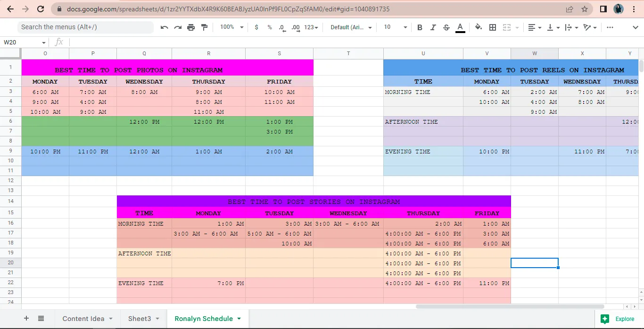Open the fill color bucket
The image size is (644, 329).
479,27
